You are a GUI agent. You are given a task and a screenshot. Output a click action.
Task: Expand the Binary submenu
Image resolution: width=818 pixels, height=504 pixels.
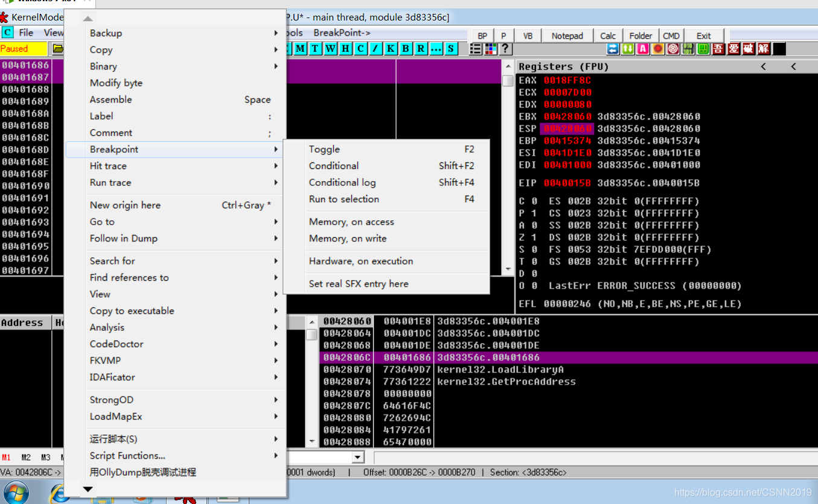click(175, 66)
